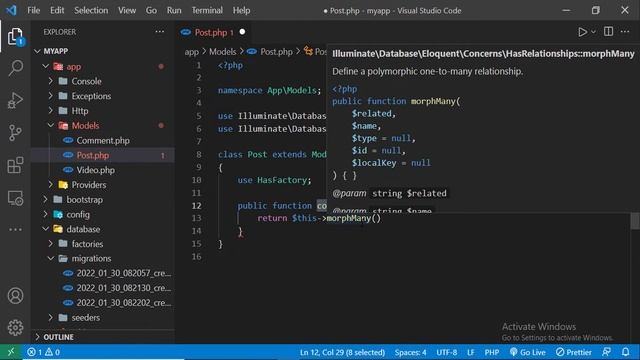Open migration file 2022_01_30_082130

[103, 288]
